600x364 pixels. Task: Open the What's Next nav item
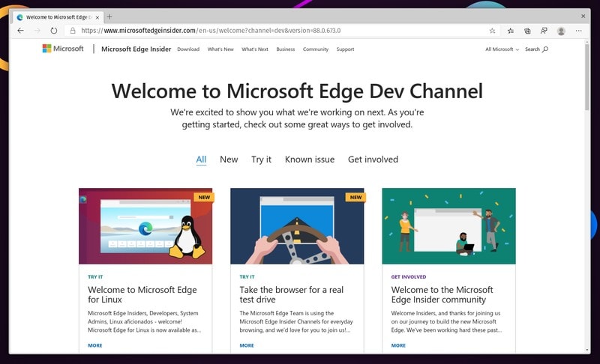255,49
